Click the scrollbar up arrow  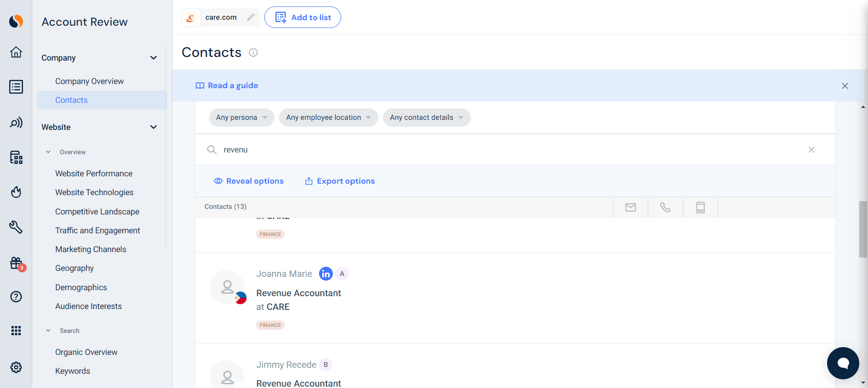pos(863,107)
